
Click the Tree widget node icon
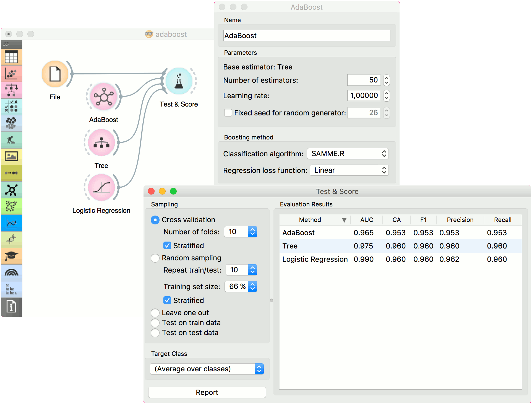point(101,143)
